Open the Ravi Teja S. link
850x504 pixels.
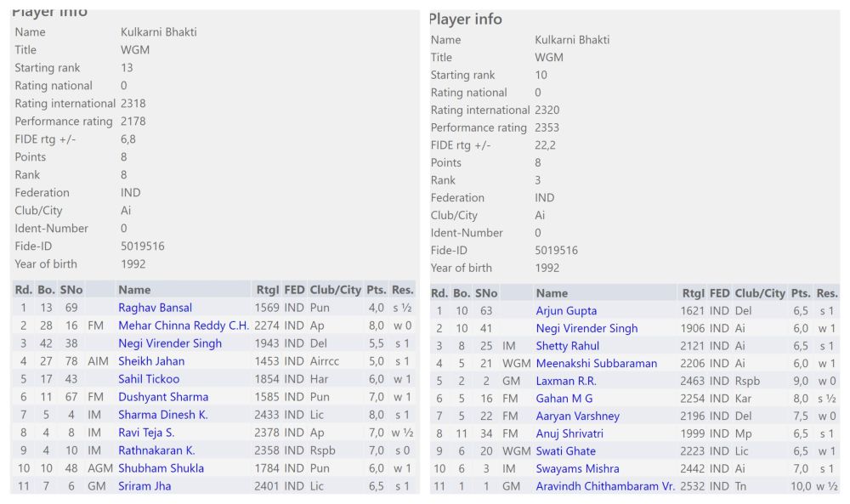pyautogui.click(x=146, y=433)
